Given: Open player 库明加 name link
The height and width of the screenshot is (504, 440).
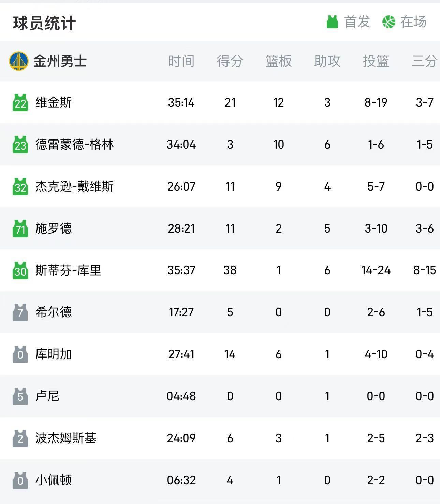Looking at the screenshot, I should click(x=54, y=354).
